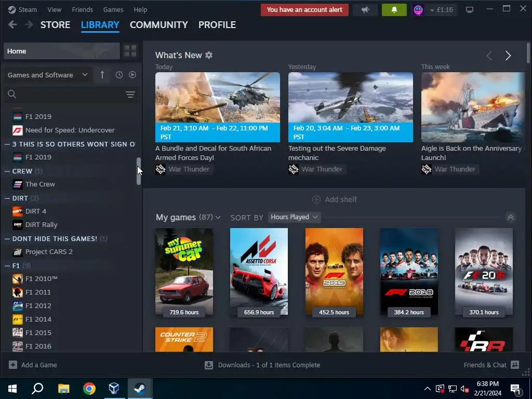Open Assetto Corsa game cover
Image resolution: width=532 pixels, height=399 pixels.
(x=259, y=271)
